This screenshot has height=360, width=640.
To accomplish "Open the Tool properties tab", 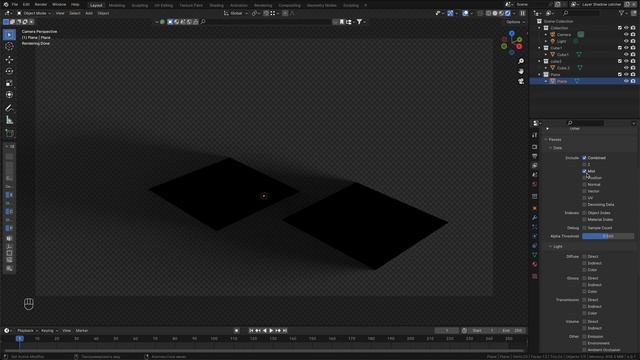I will click(x=535, y=135).
